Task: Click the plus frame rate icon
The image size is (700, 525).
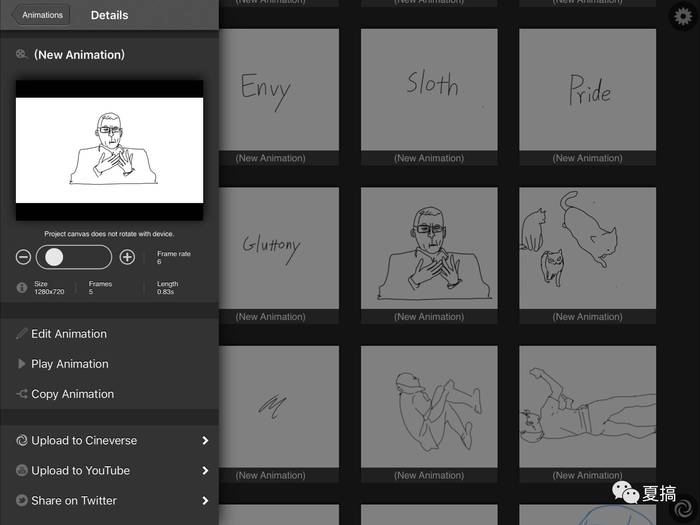Action: point(127,257)
